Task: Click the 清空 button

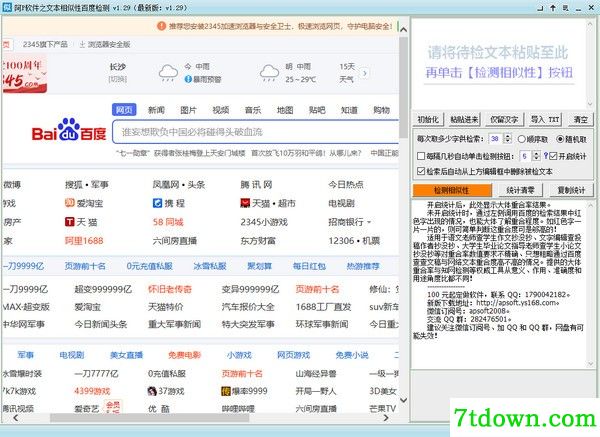Action: point(580,119)
